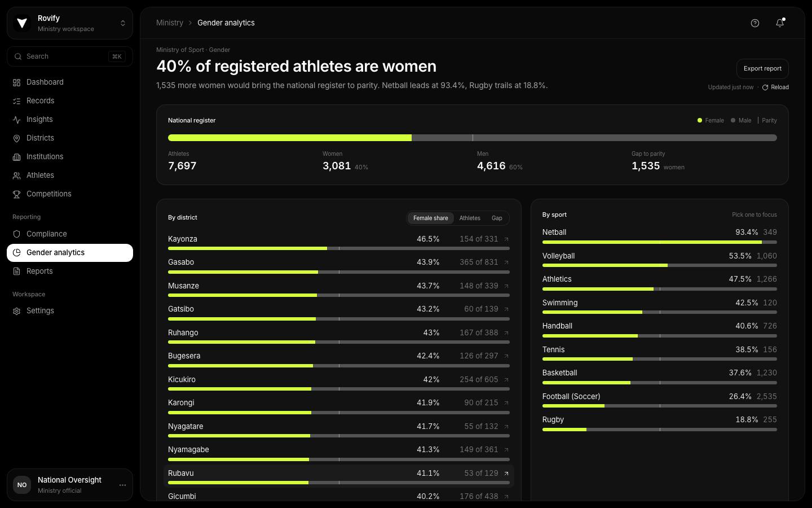Focus on Football (Soccer) row
This screenshot has height=508, width=812.
click(x=660, y=400)
